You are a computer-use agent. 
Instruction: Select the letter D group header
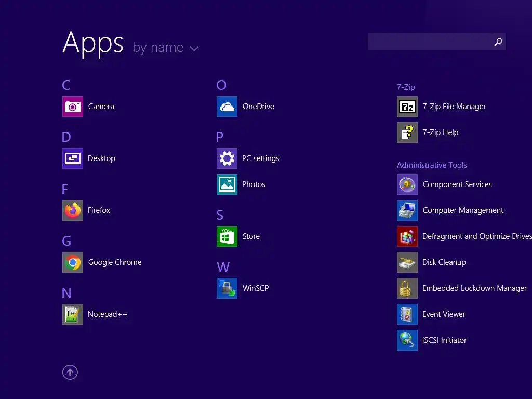pyautogui.click(x=66, y=137)
